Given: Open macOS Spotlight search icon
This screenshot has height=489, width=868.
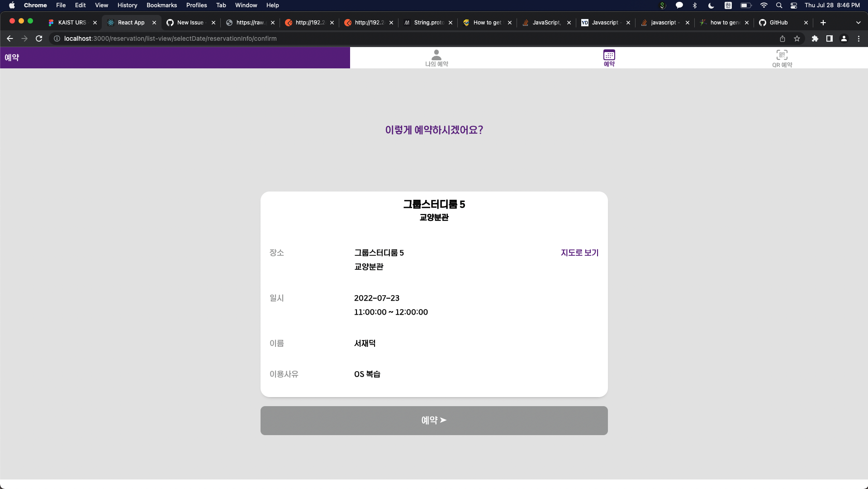Looking at the screenshot, I should 779,5.
